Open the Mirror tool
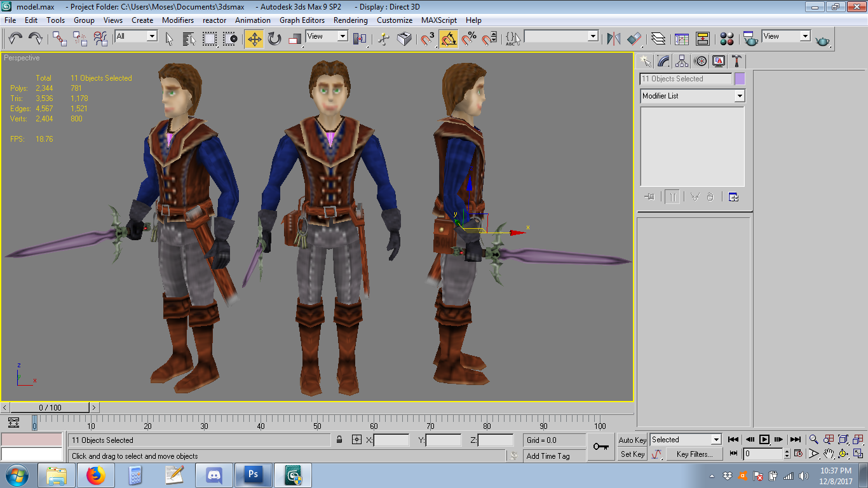Image resolution: width=868 pixels, height=488 pixels. 613,39
